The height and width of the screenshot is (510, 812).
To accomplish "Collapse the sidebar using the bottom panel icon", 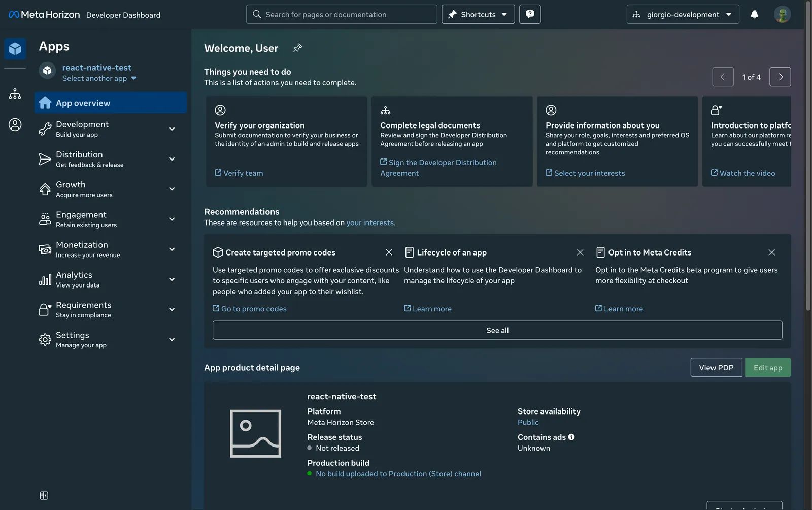I will click(x=44, y=495).
